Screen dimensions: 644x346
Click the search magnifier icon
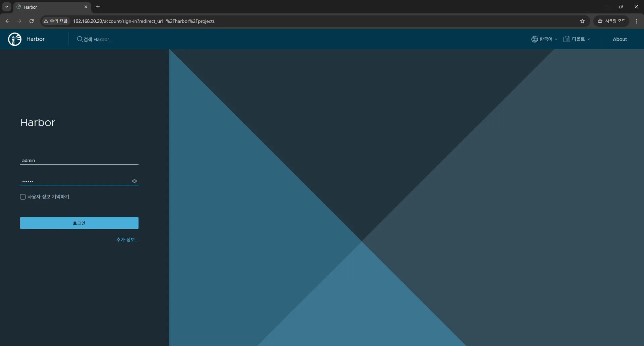tap(80, 39)
